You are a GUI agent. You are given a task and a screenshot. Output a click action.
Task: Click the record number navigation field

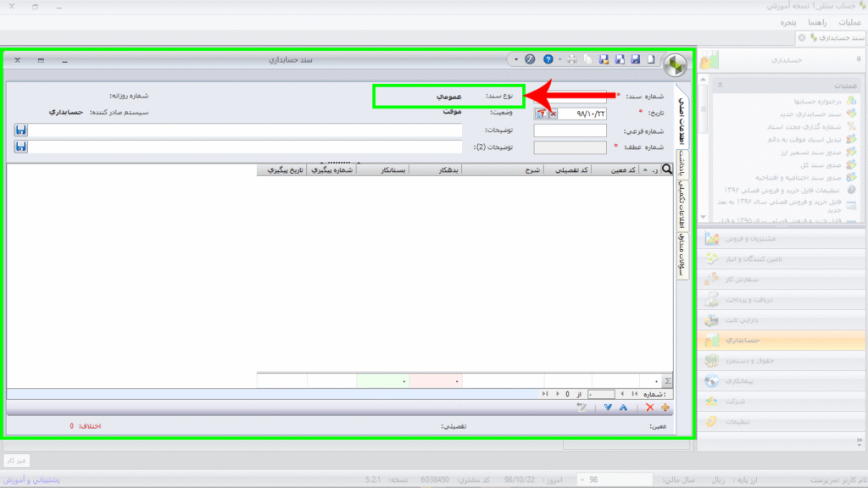coord(601,394)
